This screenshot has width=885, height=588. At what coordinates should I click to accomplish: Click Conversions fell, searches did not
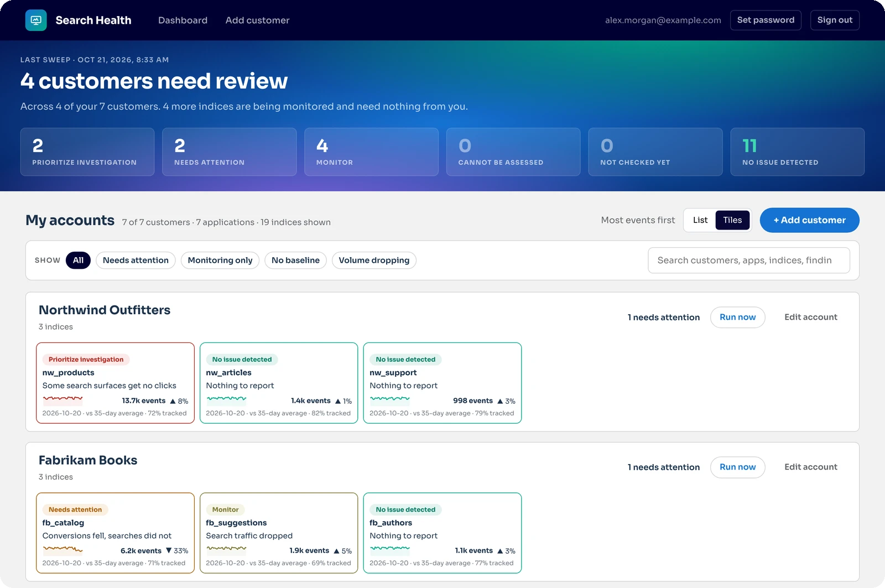pyautogui.click(x=107, y=536)
